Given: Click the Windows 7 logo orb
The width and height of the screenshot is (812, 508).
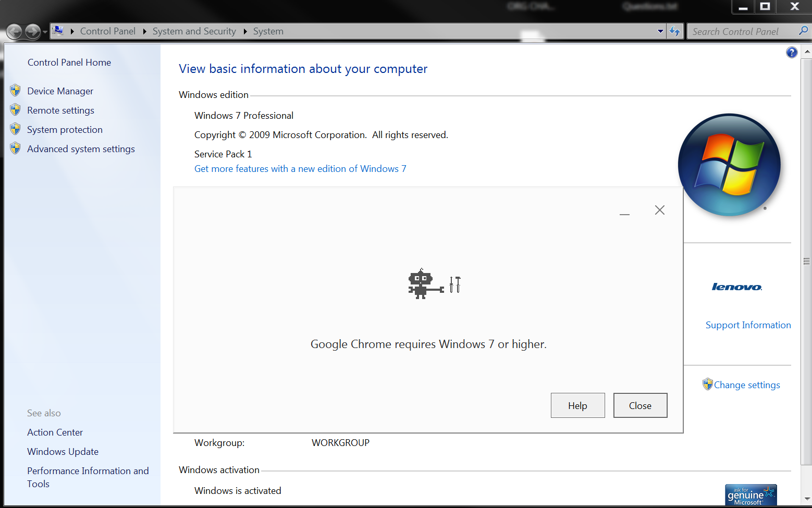Looking at the screenshot, I should [730, 165].
